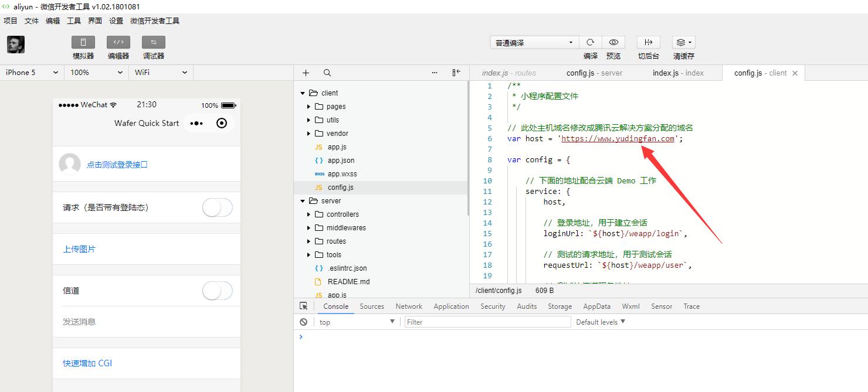Expand the controllers folder
The height and width of the screenshot is (392, 868).
308,214
